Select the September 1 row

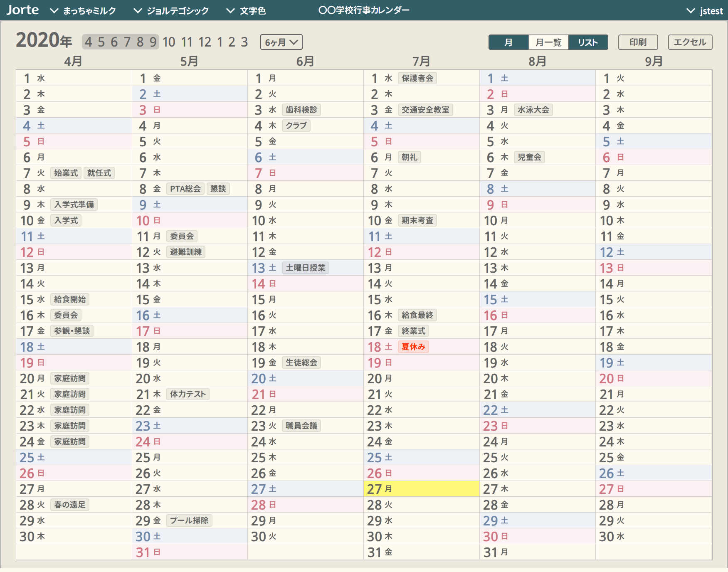click(x=654, y=78)
